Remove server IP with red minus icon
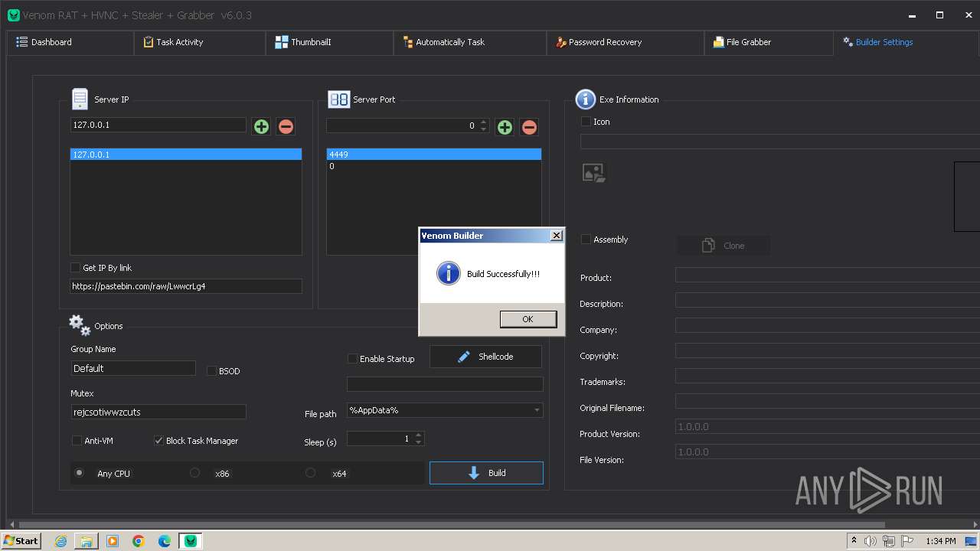Viewport: 980px width, 551px height. [x=286, y=126]
